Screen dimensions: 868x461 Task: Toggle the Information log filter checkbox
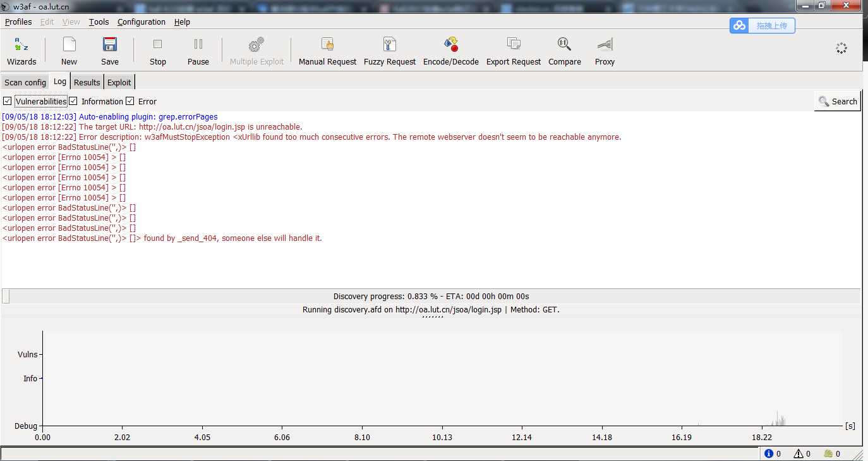coord(73,101)
